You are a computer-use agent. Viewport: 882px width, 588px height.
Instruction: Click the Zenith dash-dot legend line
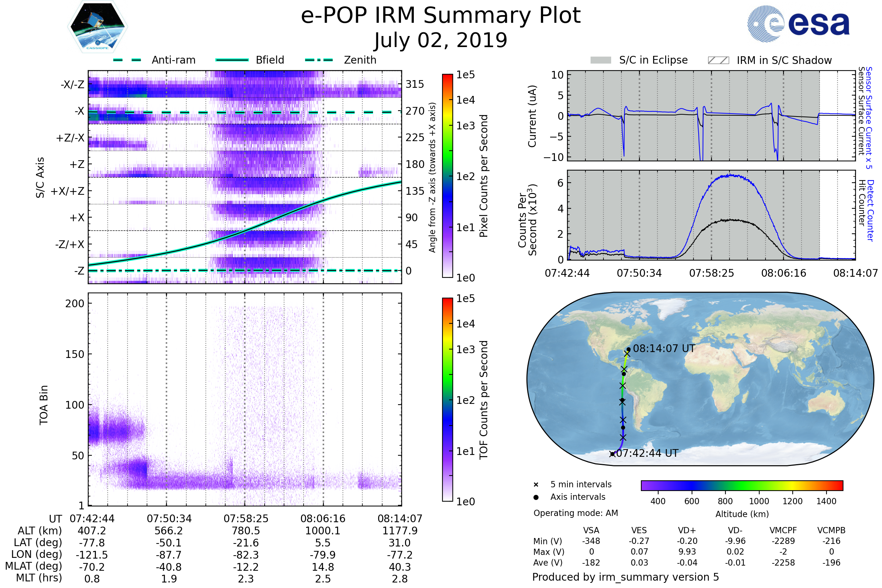coord(319,60)
